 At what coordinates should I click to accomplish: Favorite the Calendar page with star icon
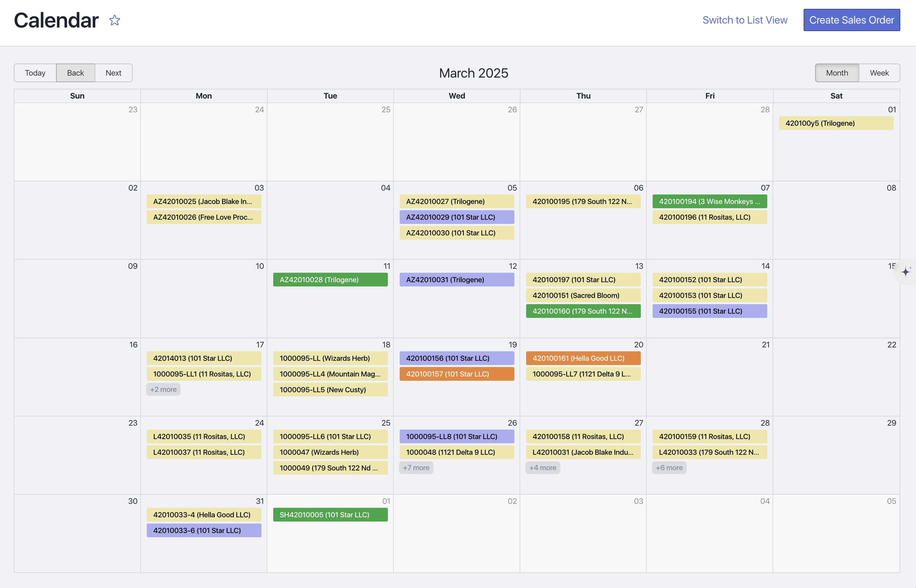[115, 20]
